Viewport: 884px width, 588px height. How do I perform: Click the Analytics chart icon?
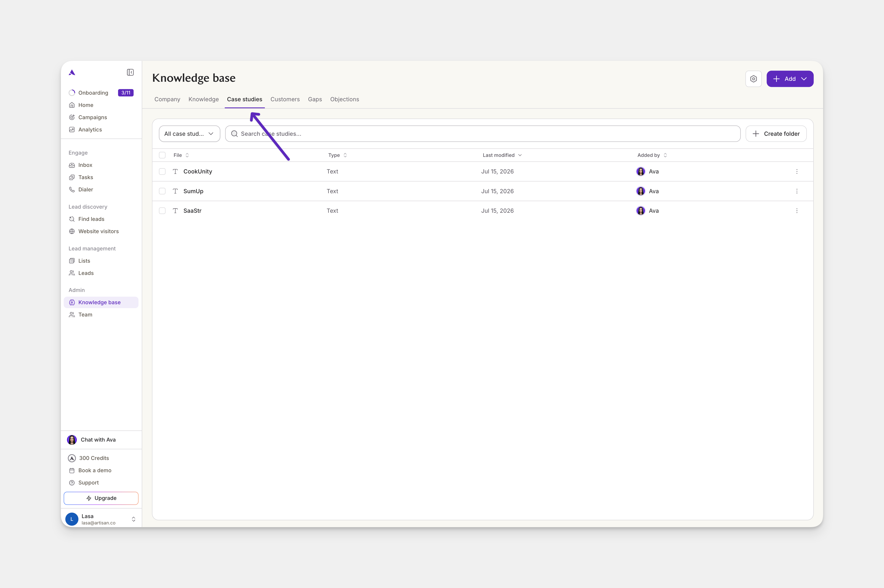(72, 130)
